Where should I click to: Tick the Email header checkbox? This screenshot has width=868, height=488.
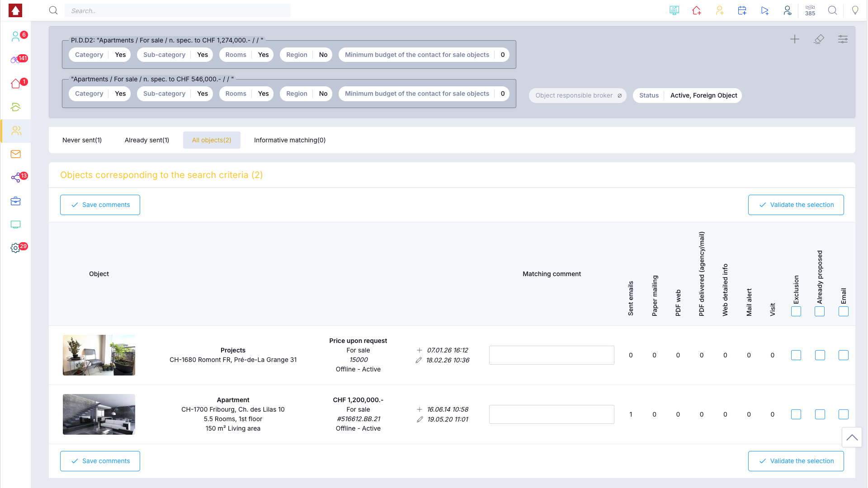pos(844,311)
